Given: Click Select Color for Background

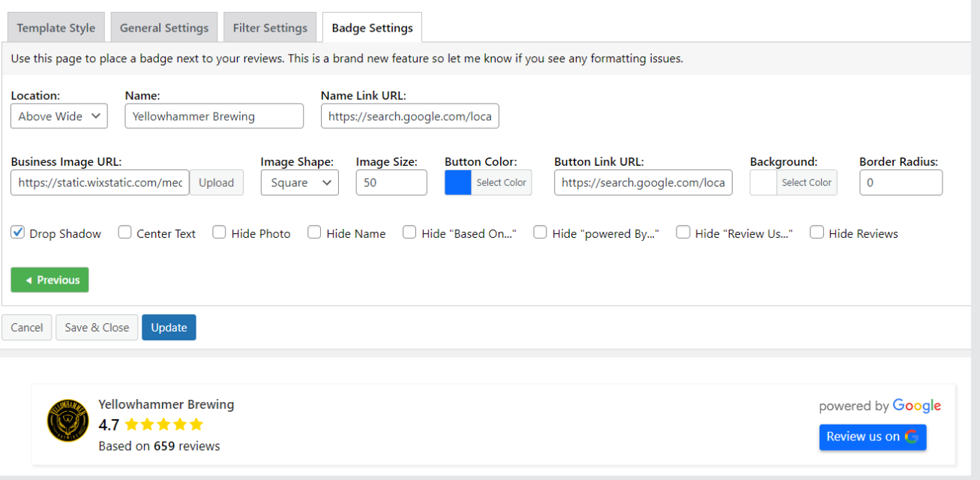Looking at the screenshot, I should (807, 182).
